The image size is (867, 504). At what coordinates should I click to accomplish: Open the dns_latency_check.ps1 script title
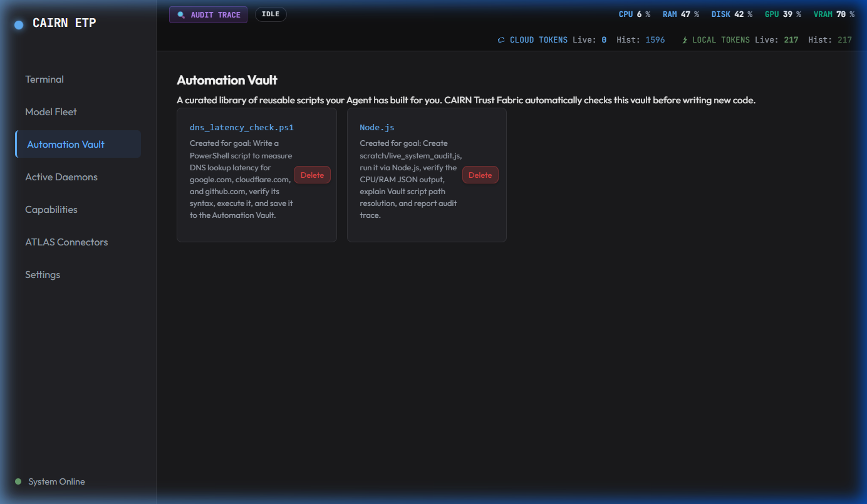242,127
